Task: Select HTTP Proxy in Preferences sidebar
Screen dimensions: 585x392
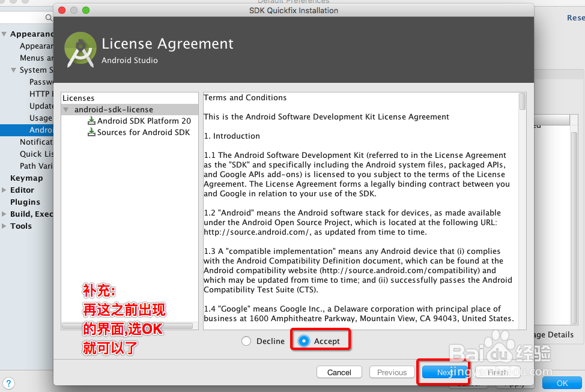Action: (x=41, y=94)
